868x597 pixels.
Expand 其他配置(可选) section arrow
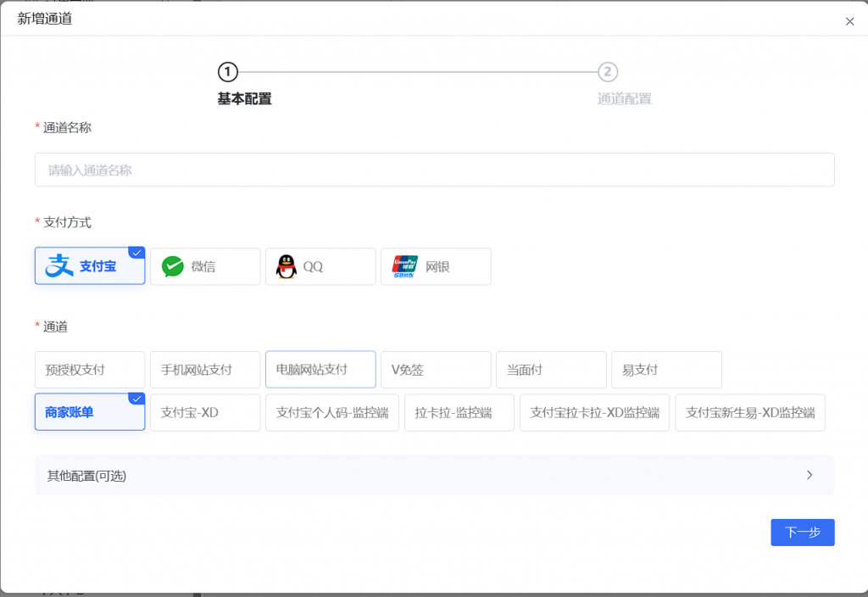pyautogui.click(x=810, y=475)
